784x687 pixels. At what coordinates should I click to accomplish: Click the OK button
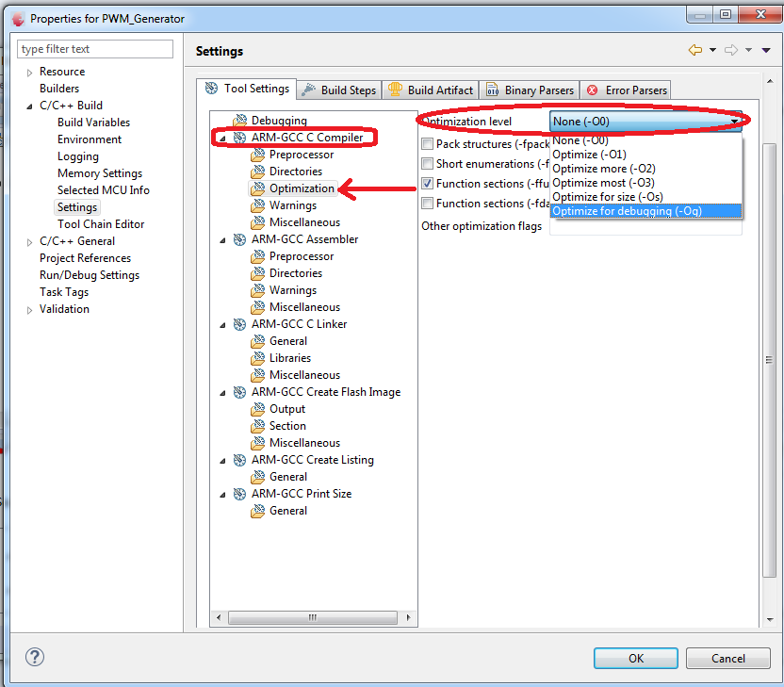pyautogui.click(x=635, y=658)
